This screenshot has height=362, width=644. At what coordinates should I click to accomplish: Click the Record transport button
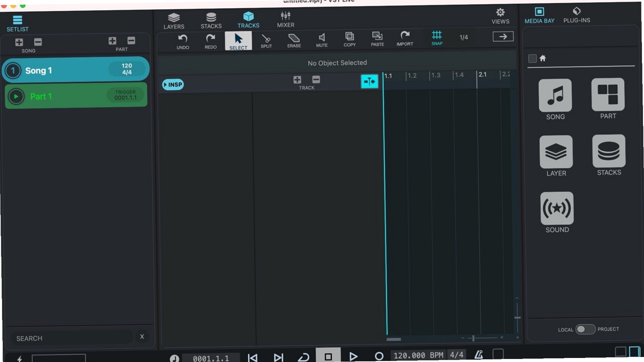pos(379,356)
